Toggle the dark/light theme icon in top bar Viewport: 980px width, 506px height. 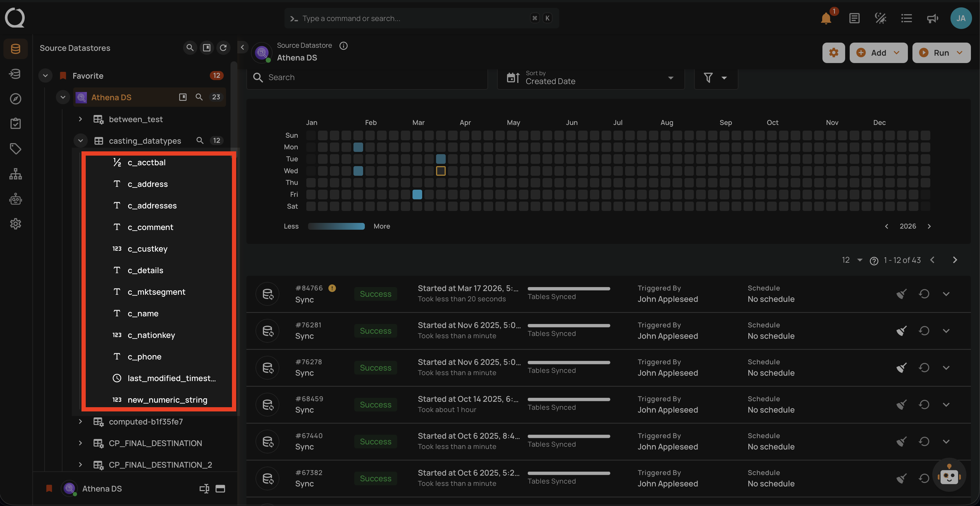click(x=880, y=18)
